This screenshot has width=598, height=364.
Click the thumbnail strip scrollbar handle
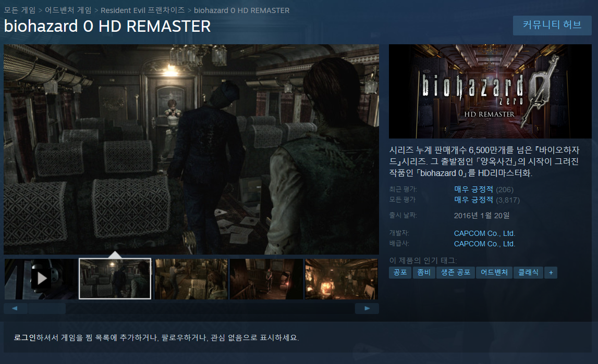point(46,308)
